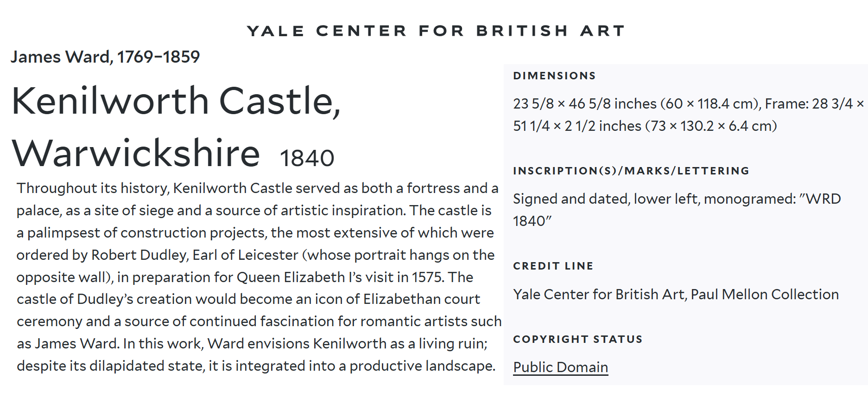The width and height of the screenshot is (868, 412).
Task: Click the Robert Dudley, Earl of Leicester mention
Action: click(195, 255)
